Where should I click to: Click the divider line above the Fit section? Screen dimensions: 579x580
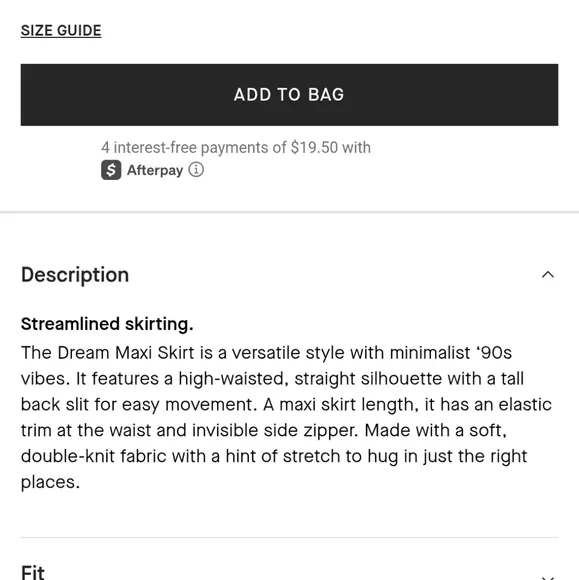coord(289,537)
